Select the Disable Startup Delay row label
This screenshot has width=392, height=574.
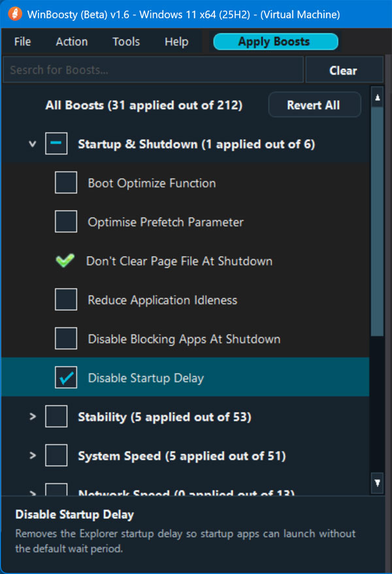[146, 378]
